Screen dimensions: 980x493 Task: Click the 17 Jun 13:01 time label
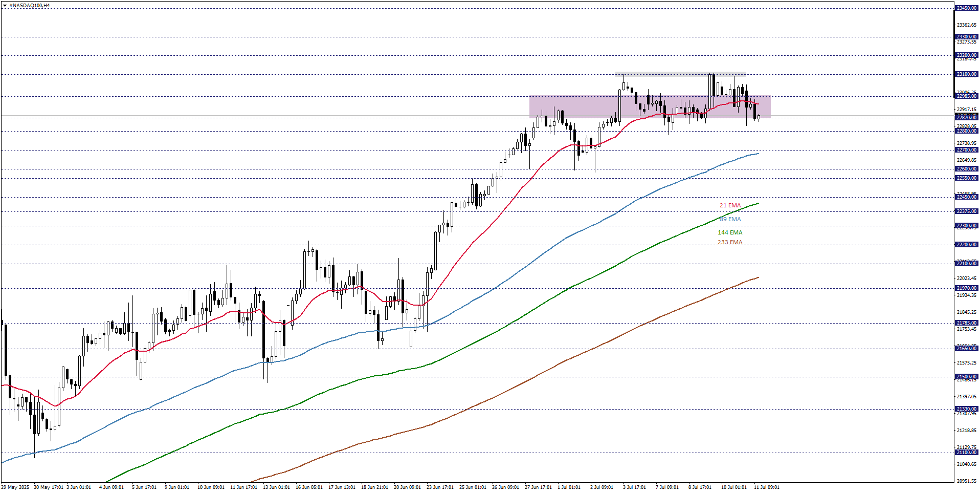pyautogui.click(x=342, y=487)
